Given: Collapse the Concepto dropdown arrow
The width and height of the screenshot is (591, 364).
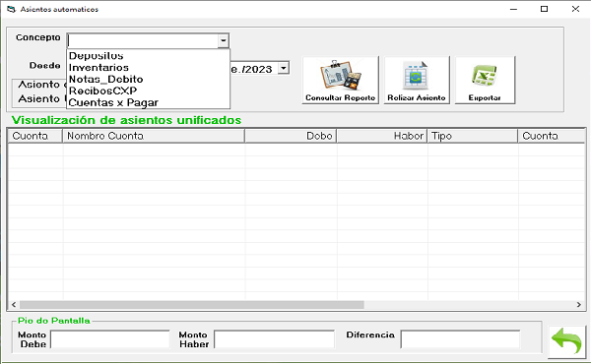Looking at the screenshot, I should [x=224, y=40].
